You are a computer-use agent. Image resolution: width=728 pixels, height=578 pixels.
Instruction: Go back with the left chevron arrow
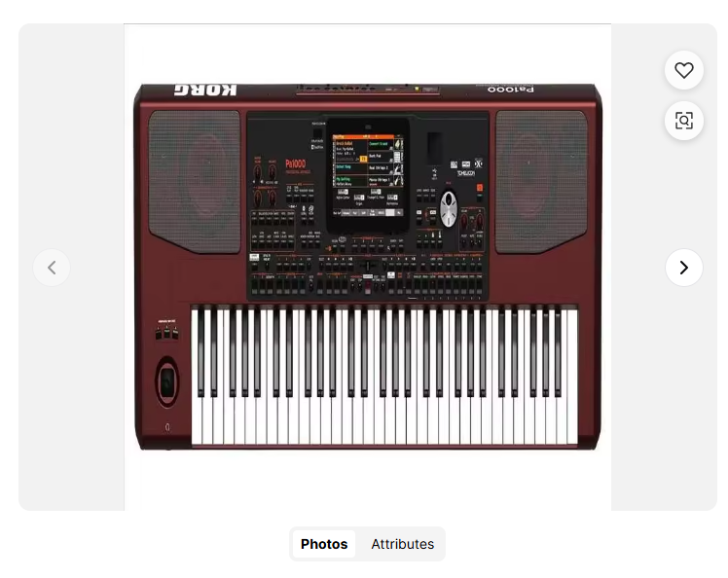click(52, 268)
